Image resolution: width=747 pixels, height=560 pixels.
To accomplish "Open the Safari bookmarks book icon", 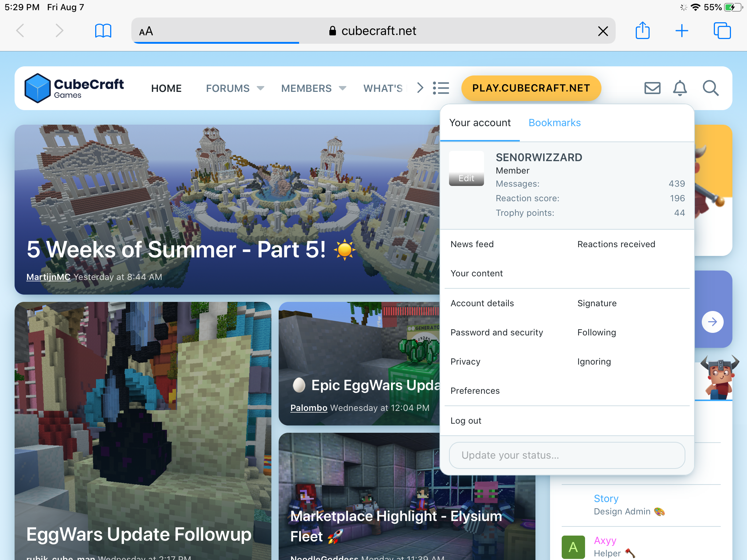I will tap(103, 31).
